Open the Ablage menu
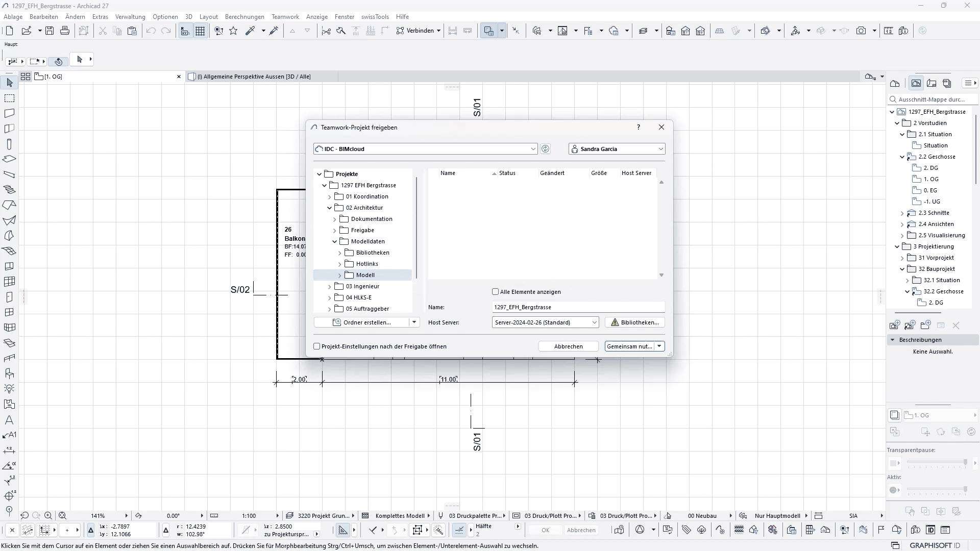The width and height of the screenshot is (980, 551). [x=13, y=17]
